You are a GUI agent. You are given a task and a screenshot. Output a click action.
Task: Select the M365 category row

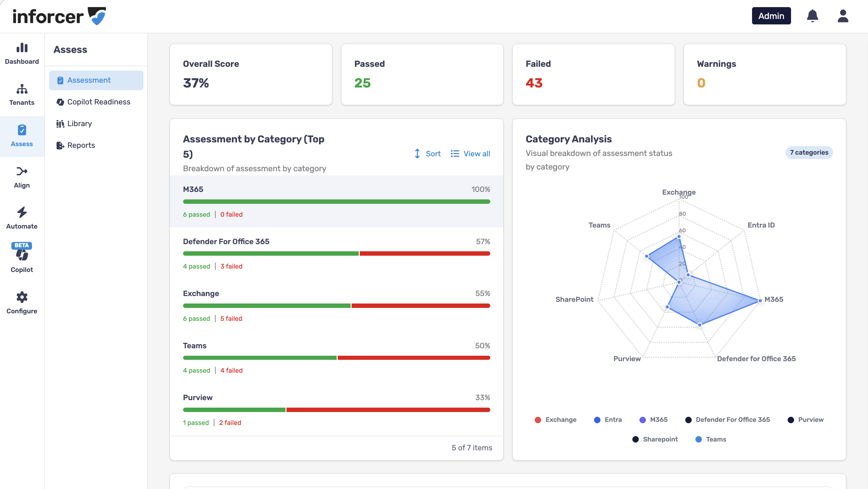point(336,201)
